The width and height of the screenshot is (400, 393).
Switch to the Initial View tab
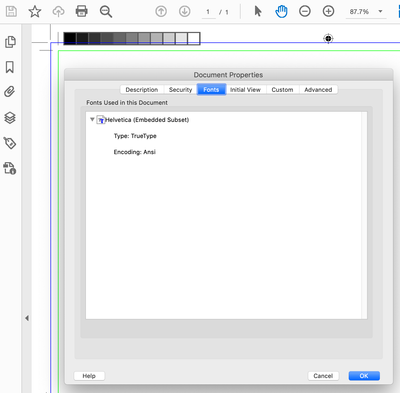click(x=245, y=90)
